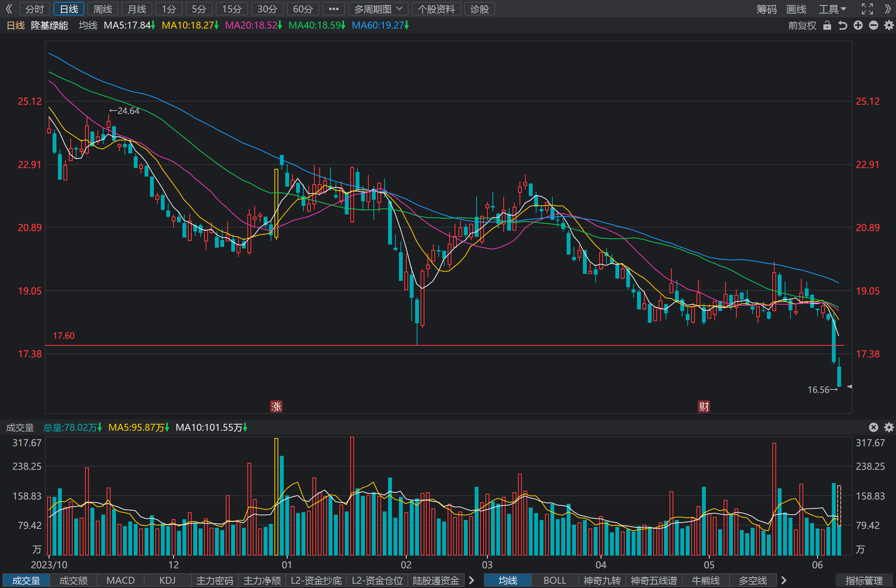Select 神奇五线谱 indicator tab
Image resolution: width=896 pixels, height=588 pixels.
654,580
